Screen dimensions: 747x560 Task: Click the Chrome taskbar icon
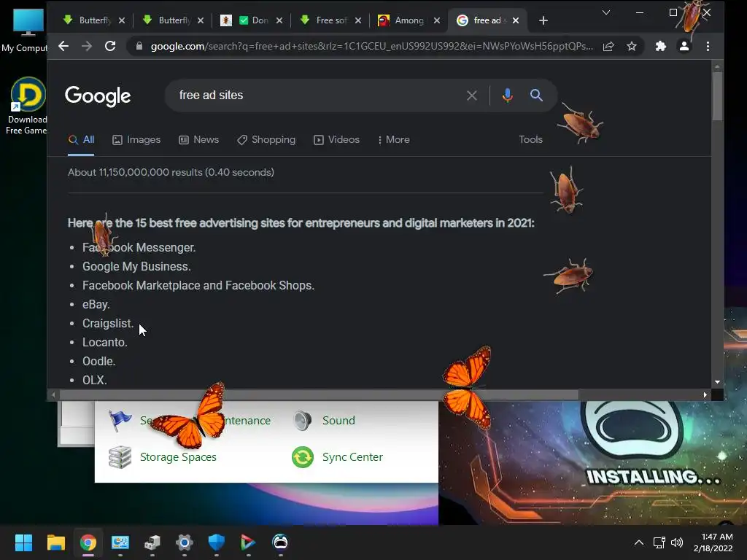[x=88, y=542]
